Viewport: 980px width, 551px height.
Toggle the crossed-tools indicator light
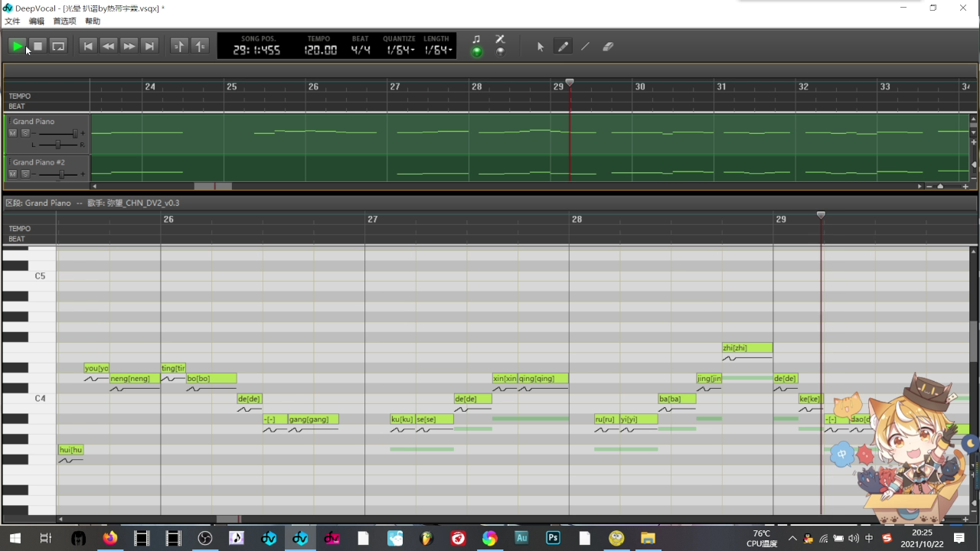tap(500, 51)
